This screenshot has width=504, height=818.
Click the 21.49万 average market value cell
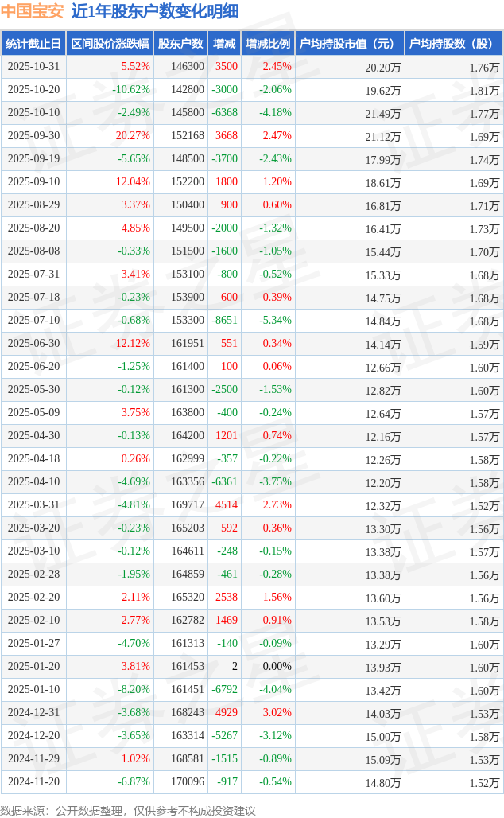382,113
